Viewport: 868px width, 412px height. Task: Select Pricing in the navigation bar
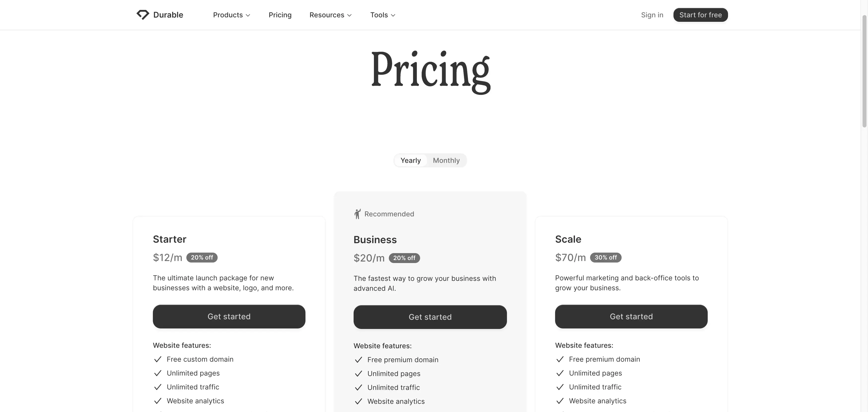tap(280, 15)
